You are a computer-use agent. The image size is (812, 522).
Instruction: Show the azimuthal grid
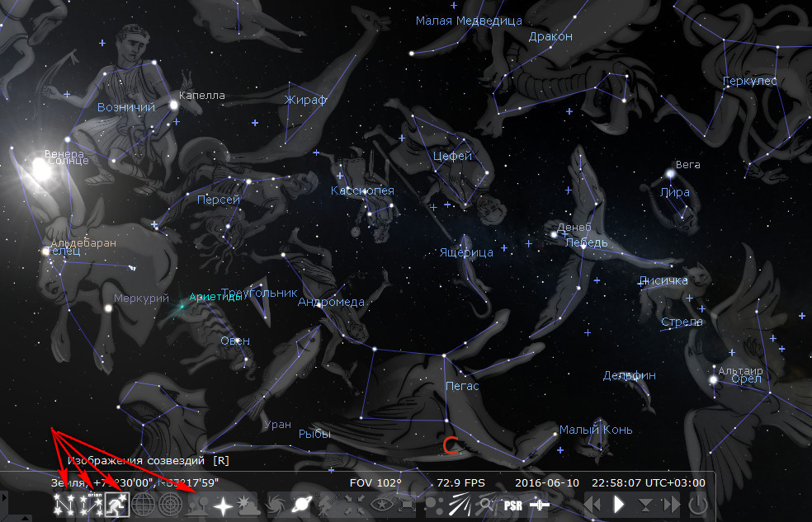(170, 505)
